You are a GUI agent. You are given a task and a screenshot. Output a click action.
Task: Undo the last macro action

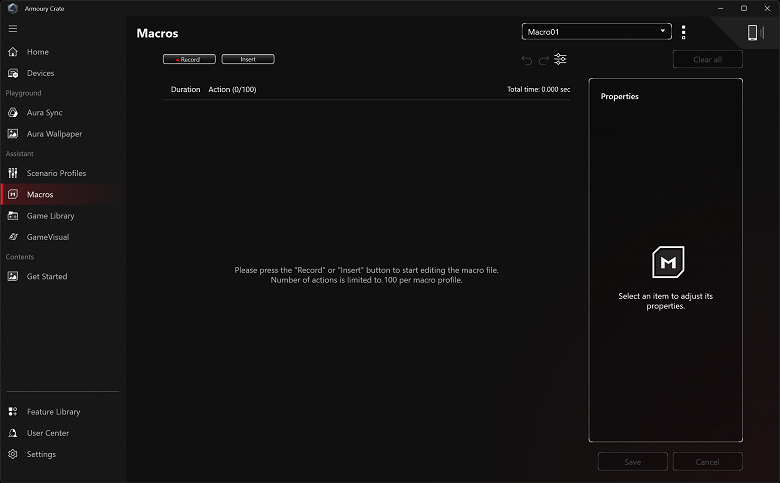click(527, 60)
